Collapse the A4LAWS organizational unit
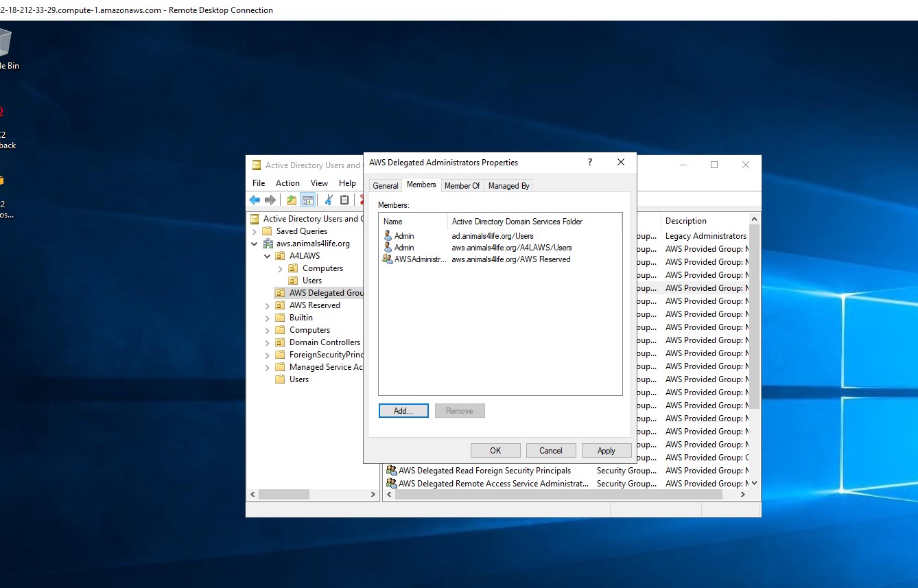The height and width of the screenshot is (588, 918). [268, 255]
